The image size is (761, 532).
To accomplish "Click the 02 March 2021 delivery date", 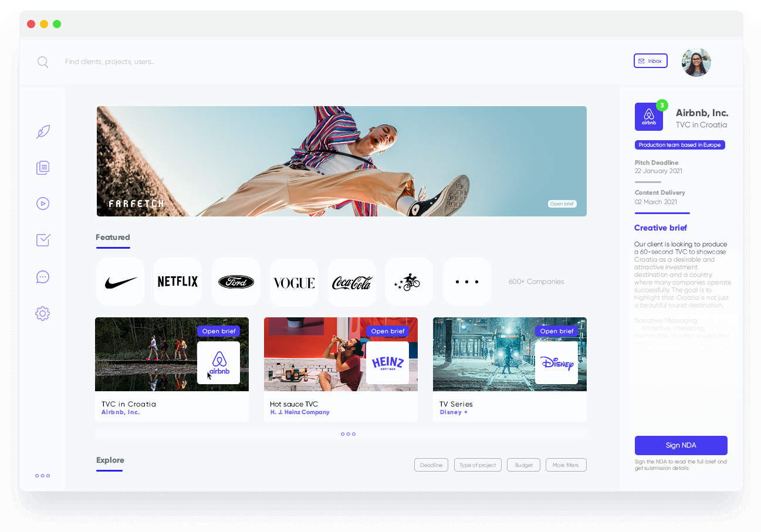I will pos(656,202).
